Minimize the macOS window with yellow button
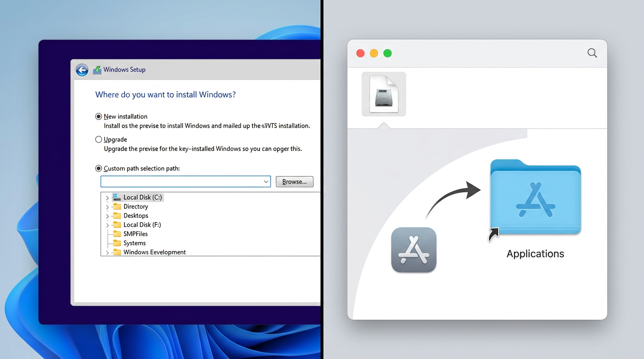Image resolution: width=644 pixels, height=359 pixels. point(374,53)
